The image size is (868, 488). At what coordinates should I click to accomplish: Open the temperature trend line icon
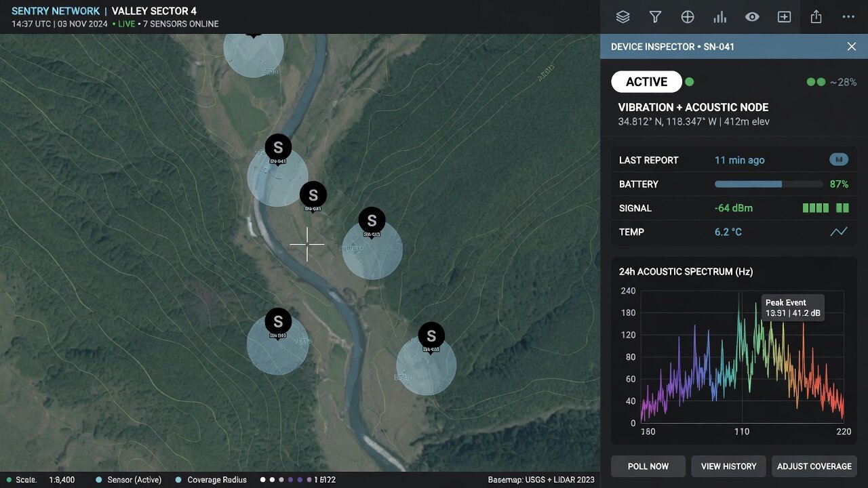point(839,232)
